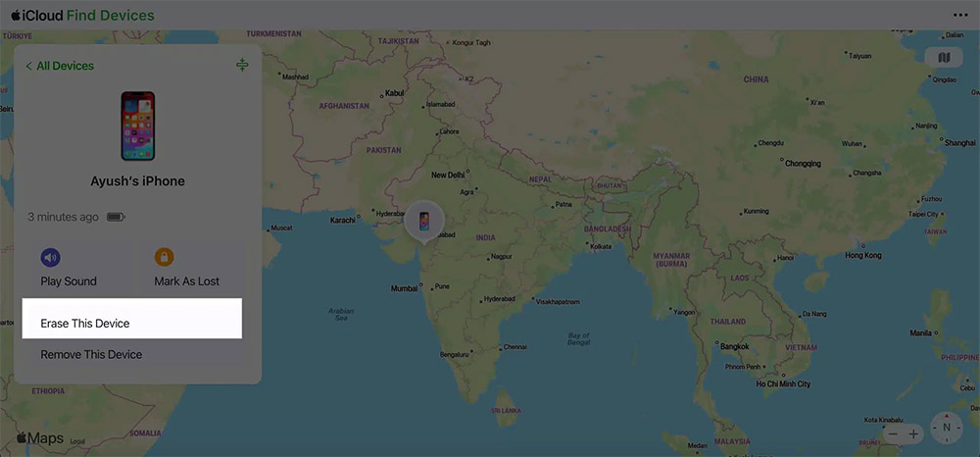Image resolution: width=980 pixels, height=457 pixels.
Task: Reset map orientation with the compass
Action: pos(947,429)
